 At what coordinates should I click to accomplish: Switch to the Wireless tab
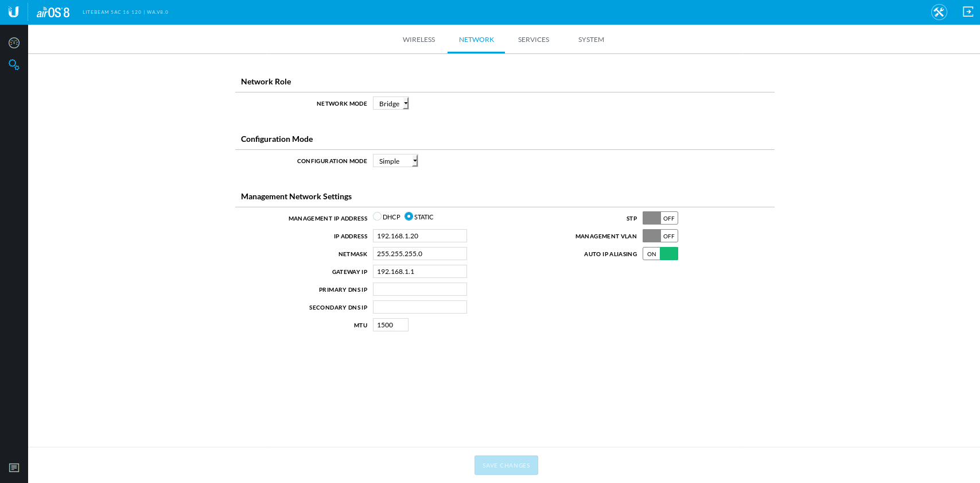click(x=419, y=40)
